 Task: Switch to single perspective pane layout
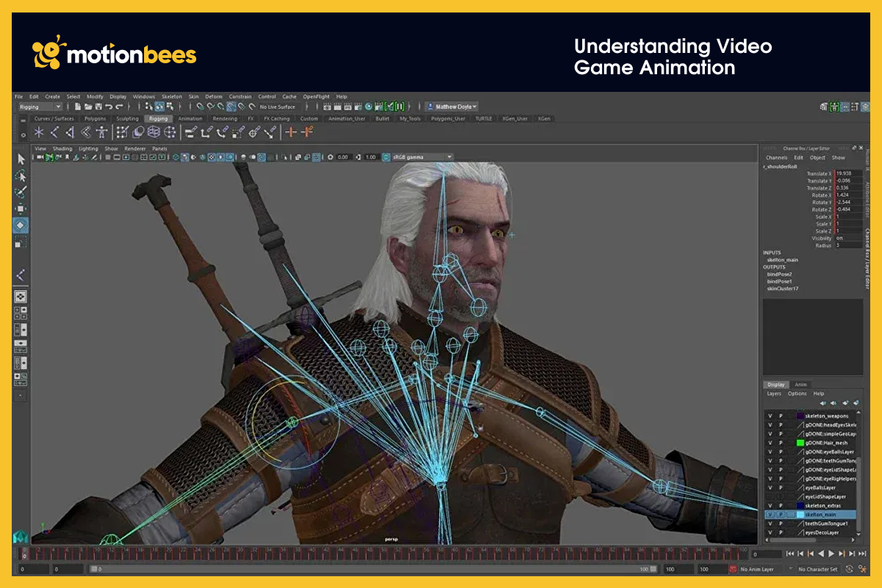point(21,296)
